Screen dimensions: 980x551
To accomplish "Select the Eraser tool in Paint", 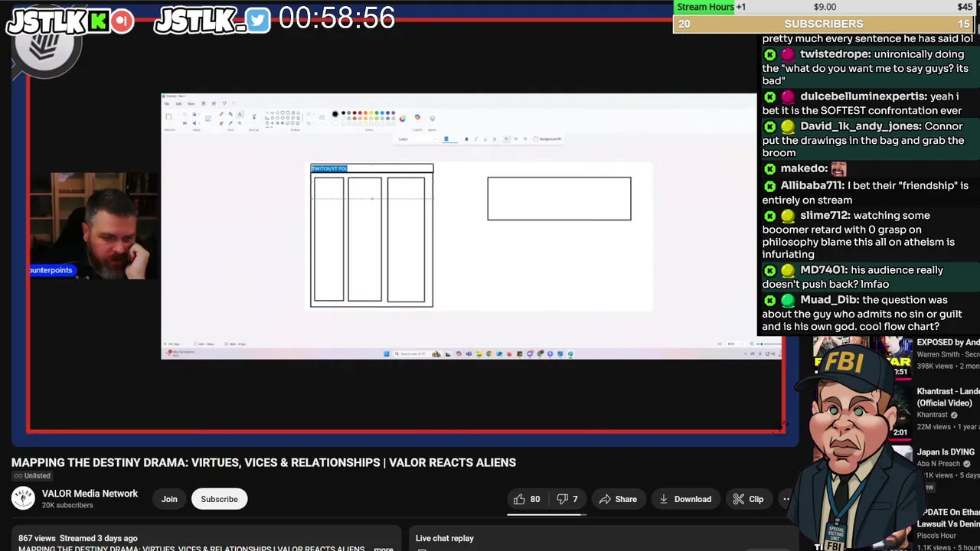I will coord(221,123).
